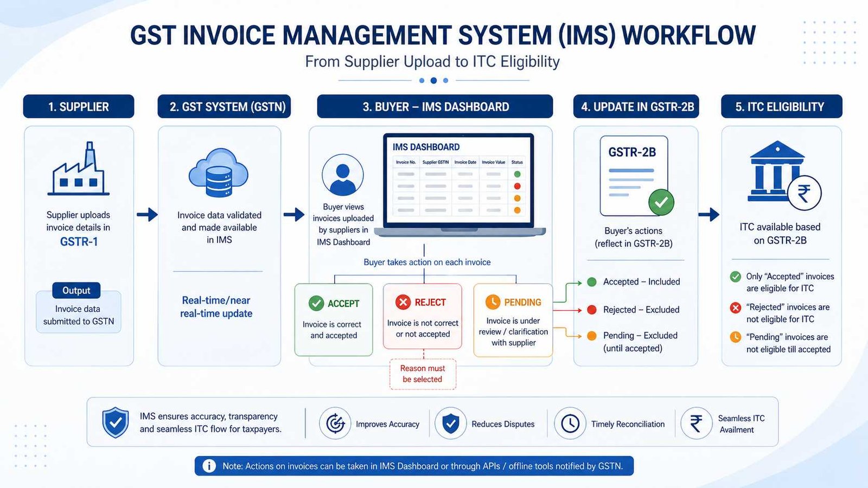The image size is (868, 488).
Task: Click the shield icon for Reduces Disputes
Action: (451, 423)
